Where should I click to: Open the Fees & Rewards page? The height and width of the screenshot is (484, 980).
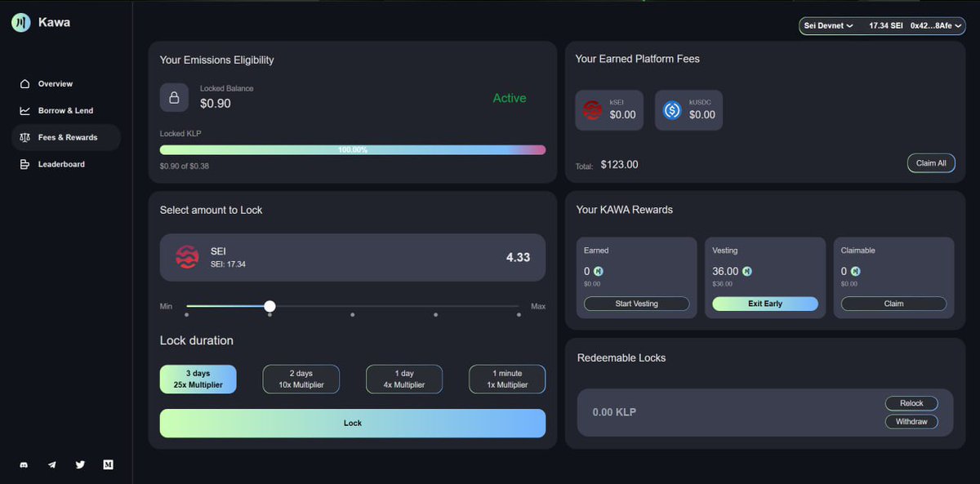point(66,138)
